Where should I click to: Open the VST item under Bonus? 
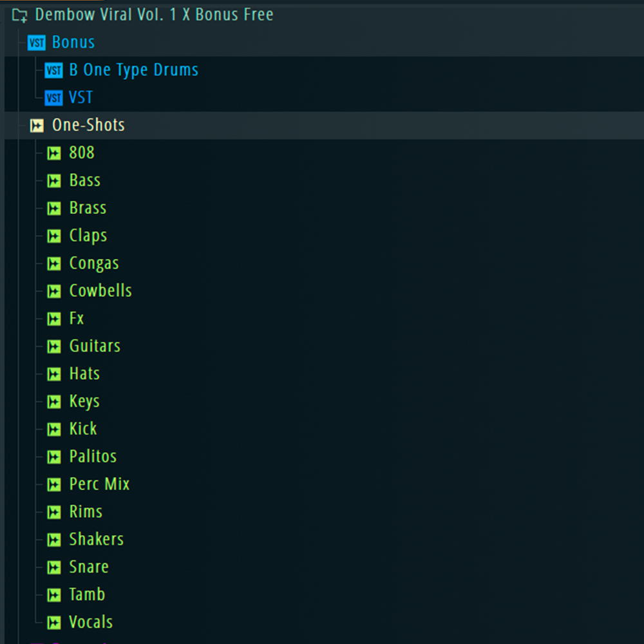coord(80,98)
